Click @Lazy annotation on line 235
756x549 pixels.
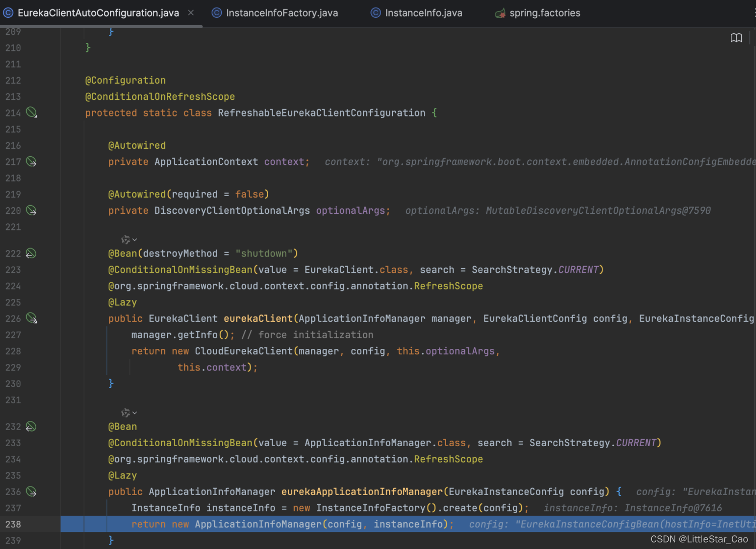tap(122, 475)
